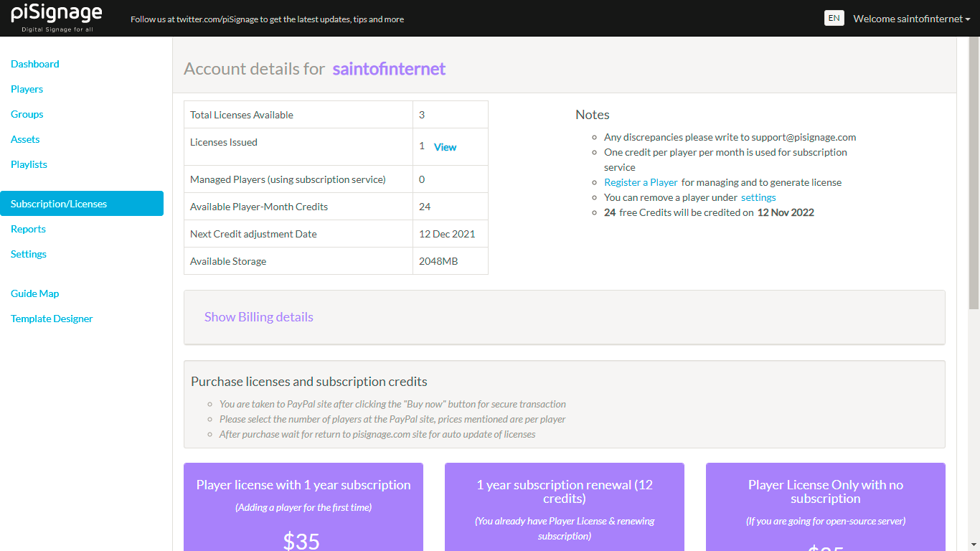Image resolution: width=980 pixels, height=551 pixels.
Task: Select the Subscription/Licenses tab
Action: [82, 203]
